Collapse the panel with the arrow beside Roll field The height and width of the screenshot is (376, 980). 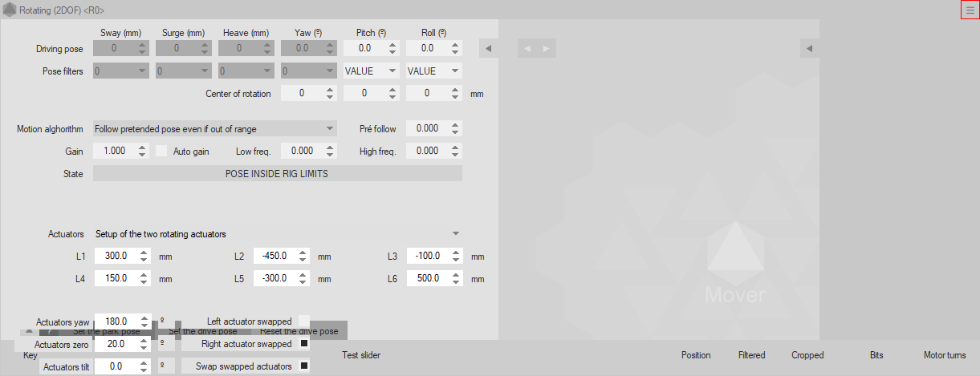point(488,49)
